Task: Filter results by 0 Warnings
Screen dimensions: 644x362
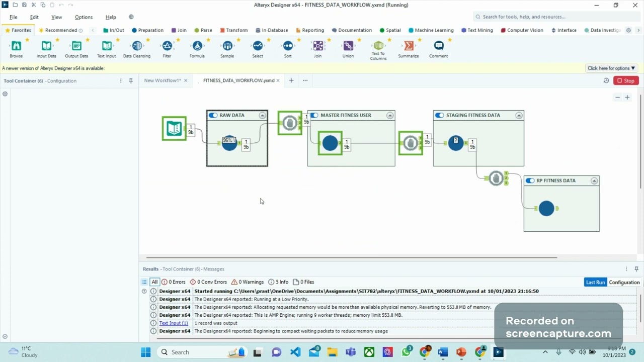Action: [x=248, y=282]
